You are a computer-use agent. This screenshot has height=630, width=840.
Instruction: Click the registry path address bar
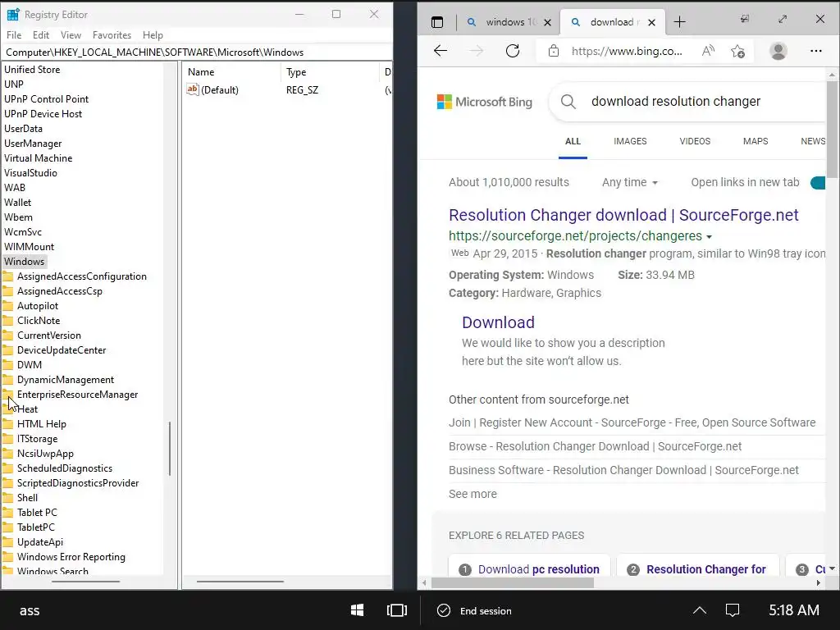197,52
